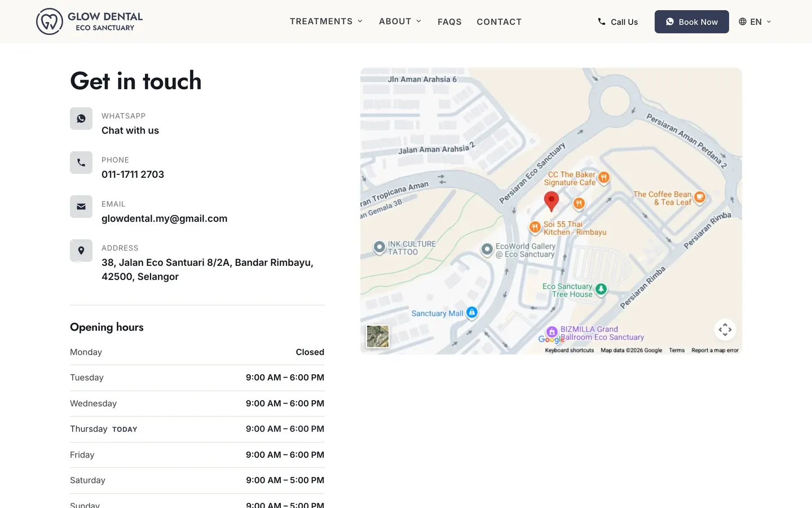812x508 pixels.
Task: Click Map data ©2026 Google text
Action: coord(632,351)
